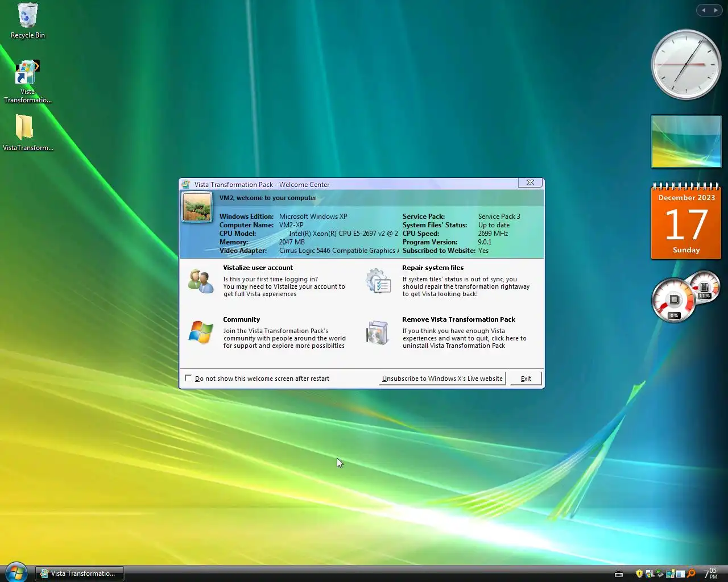Viewport: 728px width, 582px height.
Task: Click the memory meter gauge showing 11%
Action: 704,287
